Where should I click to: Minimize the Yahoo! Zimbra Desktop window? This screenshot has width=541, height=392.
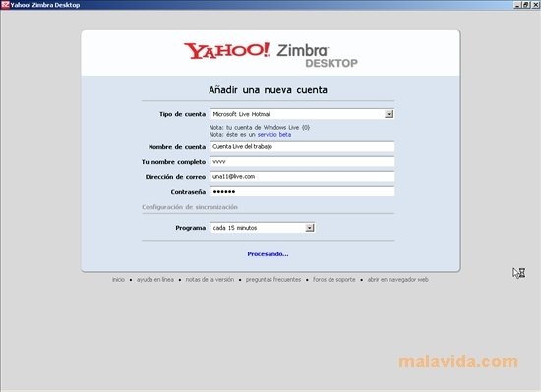[x=517, y=5]
